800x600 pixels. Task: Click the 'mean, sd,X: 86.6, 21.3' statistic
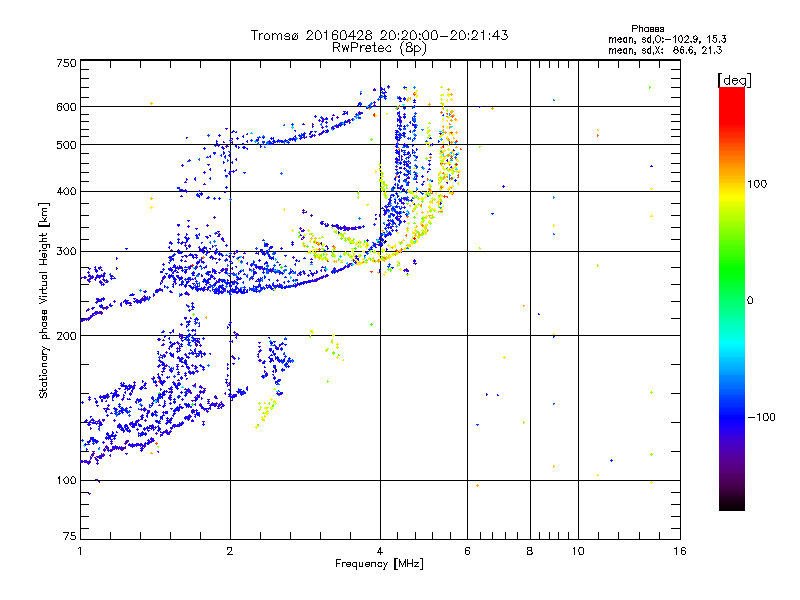click(665, 50)
